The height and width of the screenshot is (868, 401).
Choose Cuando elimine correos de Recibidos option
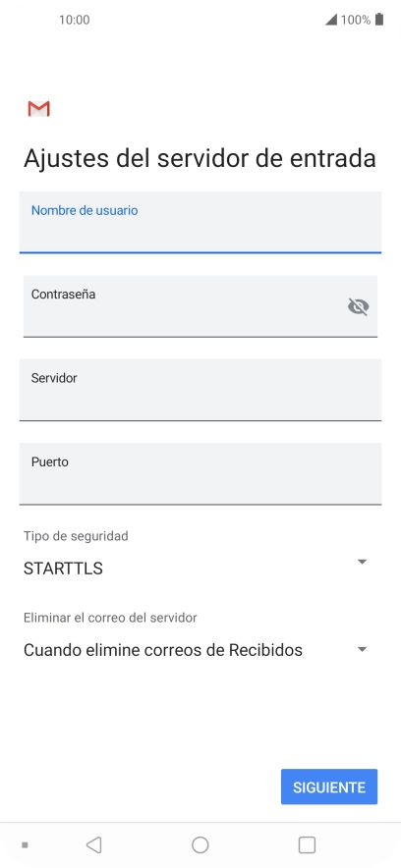tap(163, 650)
